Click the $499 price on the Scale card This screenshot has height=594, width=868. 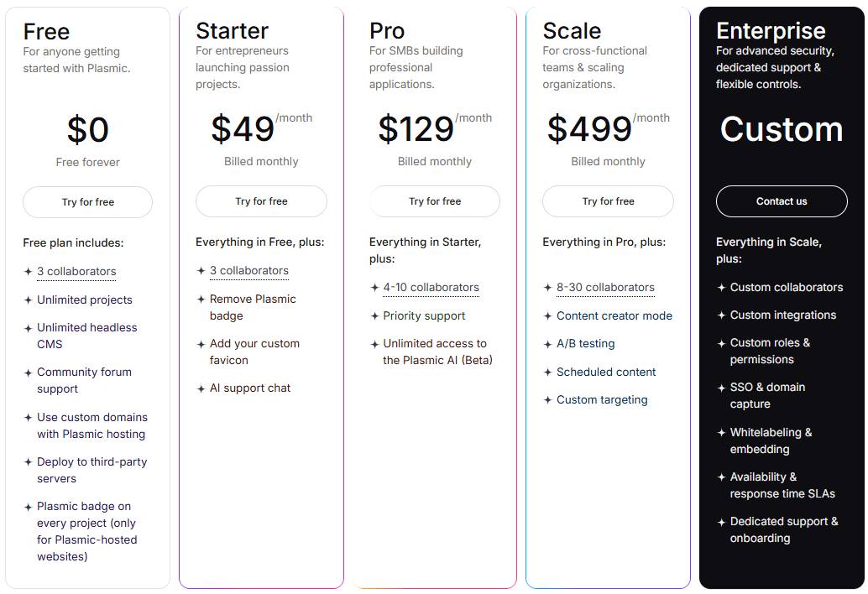[590, 129]
